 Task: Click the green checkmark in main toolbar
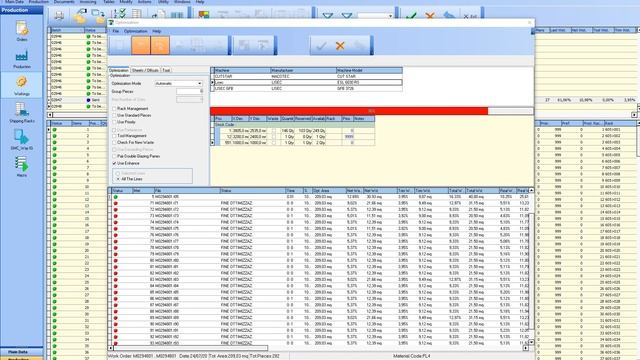[411, 16]
